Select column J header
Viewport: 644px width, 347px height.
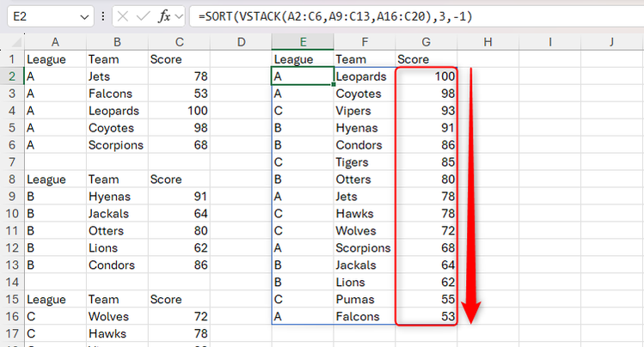coord(611,42)
